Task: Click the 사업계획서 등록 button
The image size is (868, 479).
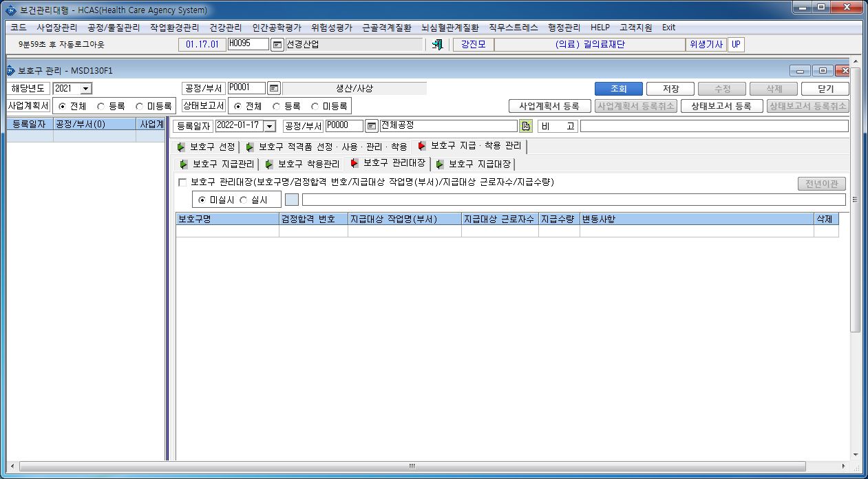Action: click(550, 106)
